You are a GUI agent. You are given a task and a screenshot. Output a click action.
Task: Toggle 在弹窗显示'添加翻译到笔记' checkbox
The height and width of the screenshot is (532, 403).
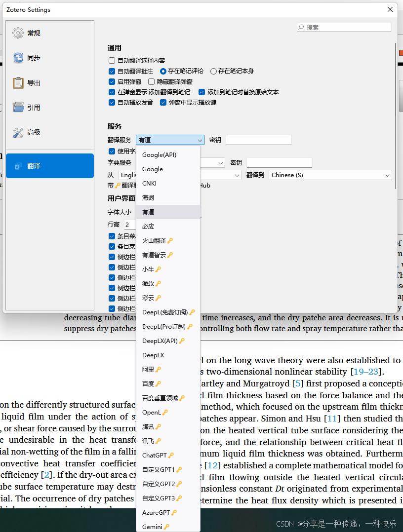(112, 92)
